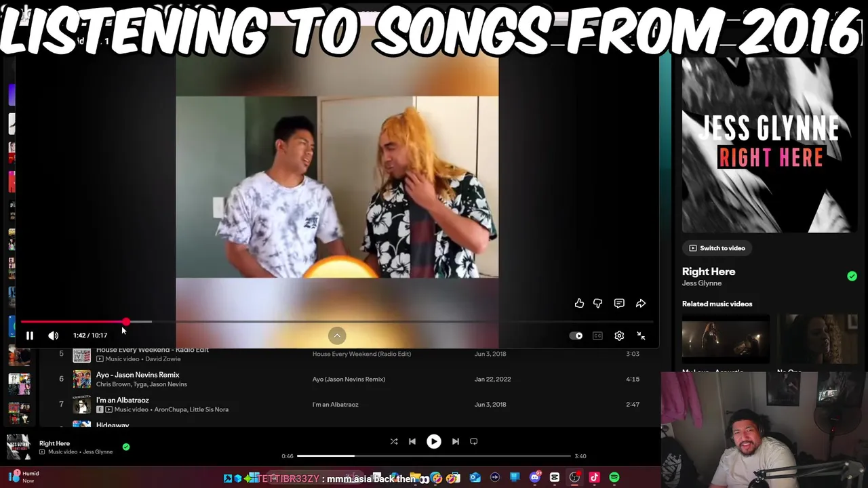The image size is (868, 488).
Task: Toggle the video autoplay switch
Action: click(x=576, y=335)
